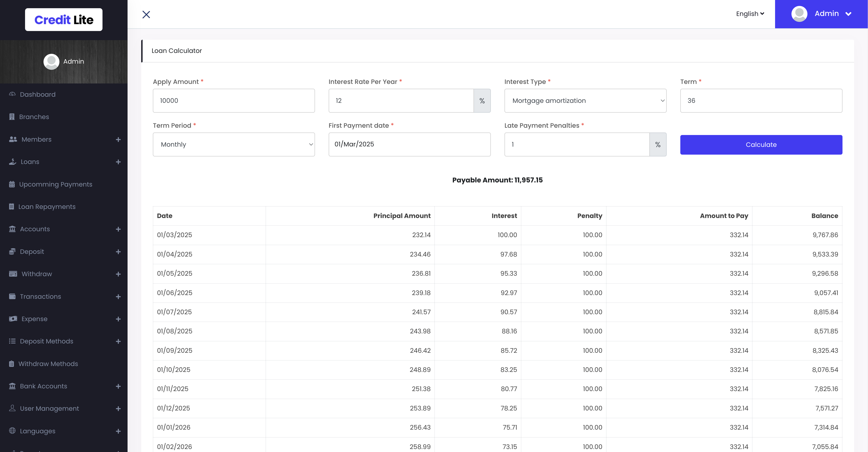Click the X icon to collapse sidebar
The height and width of the screenshot is (452, 868).
146,14
